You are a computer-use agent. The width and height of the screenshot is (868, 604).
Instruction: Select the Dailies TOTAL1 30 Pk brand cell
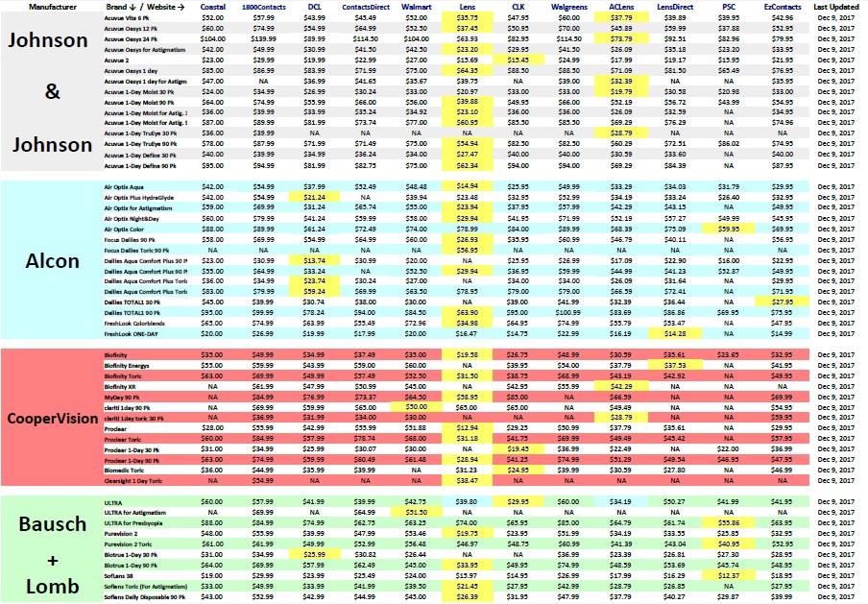tap(133, 302)
